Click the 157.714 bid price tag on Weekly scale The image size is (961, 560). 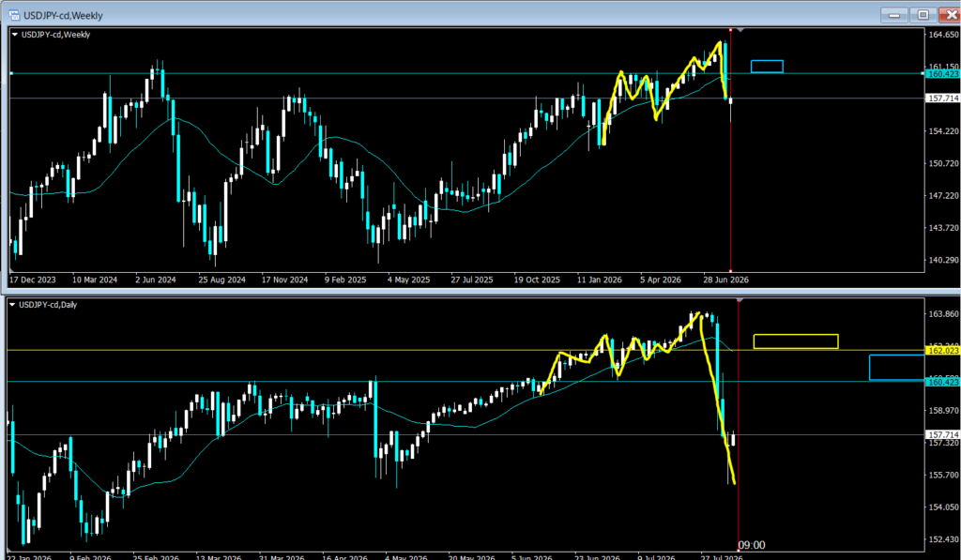tap(942, 98)
